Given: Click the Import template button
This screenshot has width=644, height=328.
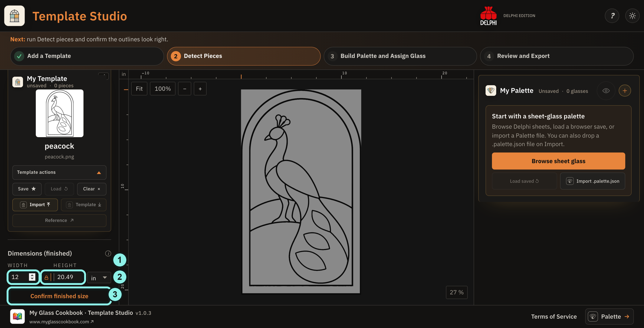Looking at the screenshot, I should click(x=35, y=205).
